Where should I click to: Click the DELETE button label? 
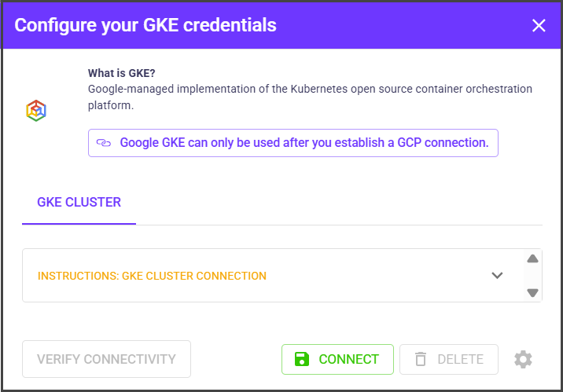460,359
